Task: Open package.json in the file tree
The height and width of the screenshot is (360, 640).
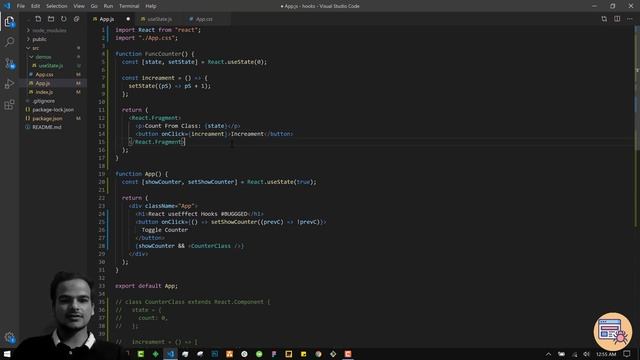Action: (x=47, y=118)
